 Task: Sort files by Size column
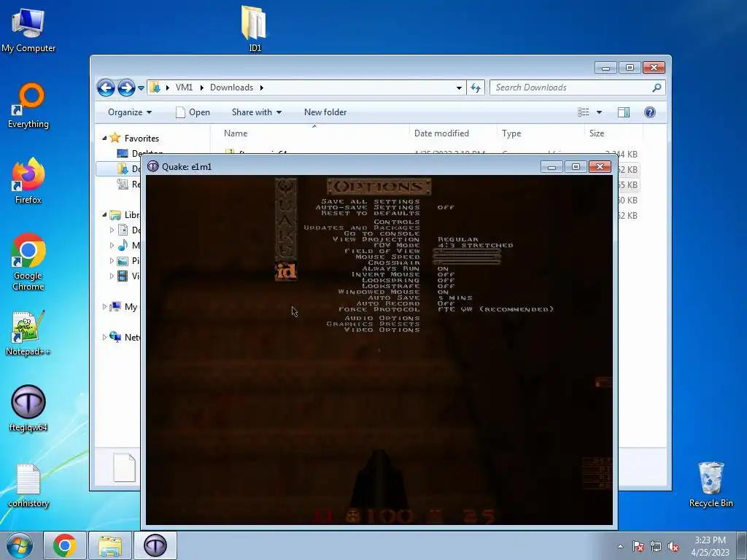point(614,133)
